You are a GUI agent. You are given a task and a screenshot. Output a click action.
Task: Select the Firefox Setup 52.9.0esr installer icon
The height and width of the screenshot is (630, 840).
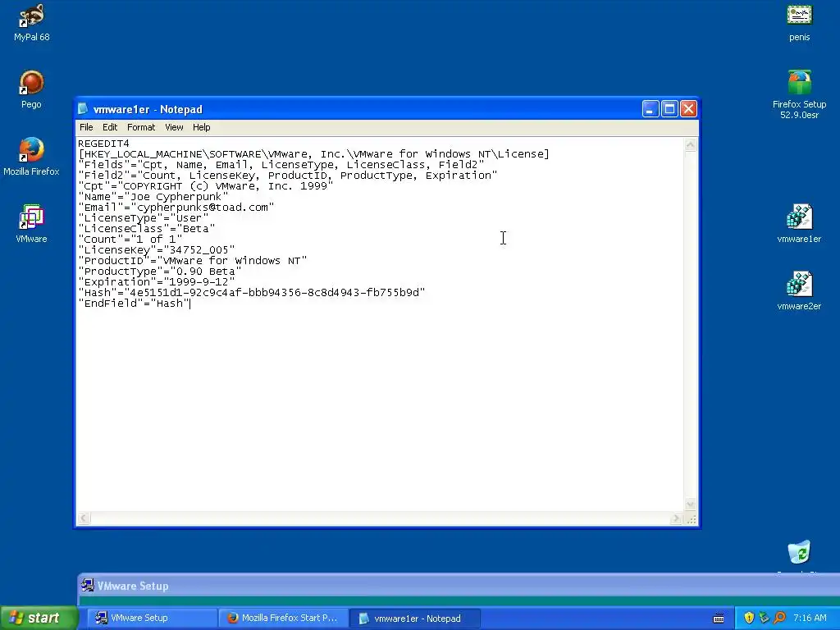coord(799,94)
